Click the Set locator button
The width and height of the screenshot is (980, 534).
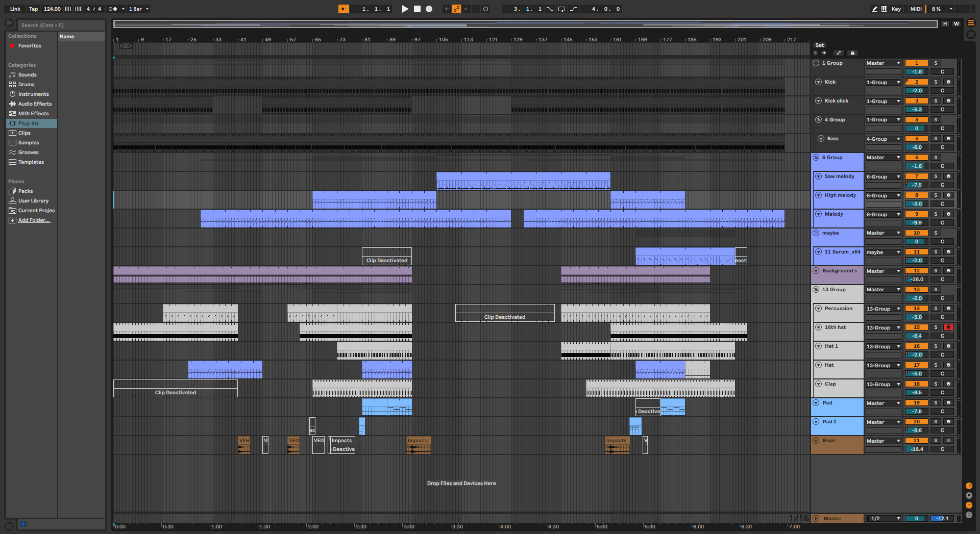coord(820,45)
